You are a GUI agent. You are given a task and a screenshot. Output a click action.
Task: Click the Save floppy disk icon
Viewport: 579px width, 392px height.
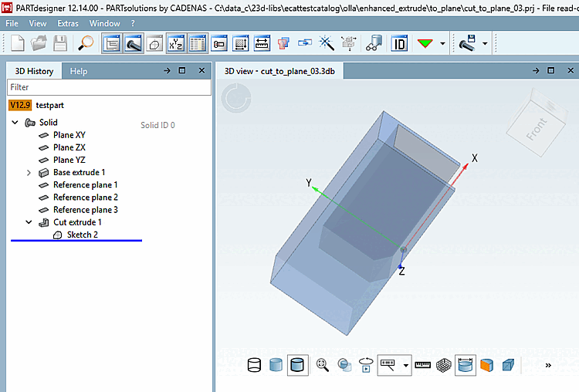[60, 43]
